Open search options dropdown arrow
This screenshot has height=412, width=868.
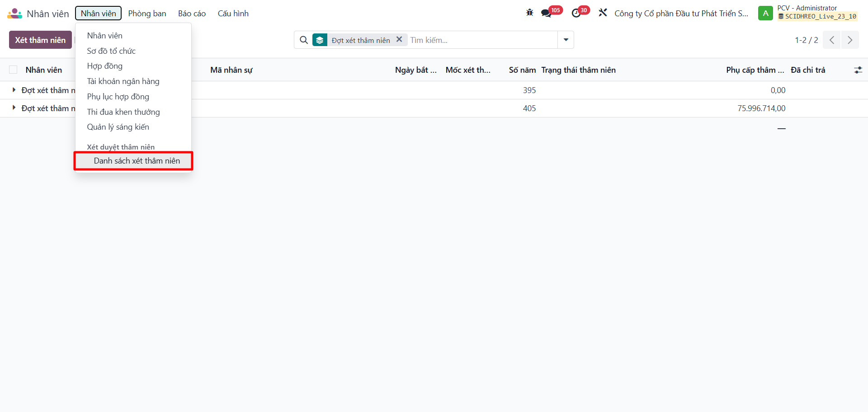[x=566, y=40]
